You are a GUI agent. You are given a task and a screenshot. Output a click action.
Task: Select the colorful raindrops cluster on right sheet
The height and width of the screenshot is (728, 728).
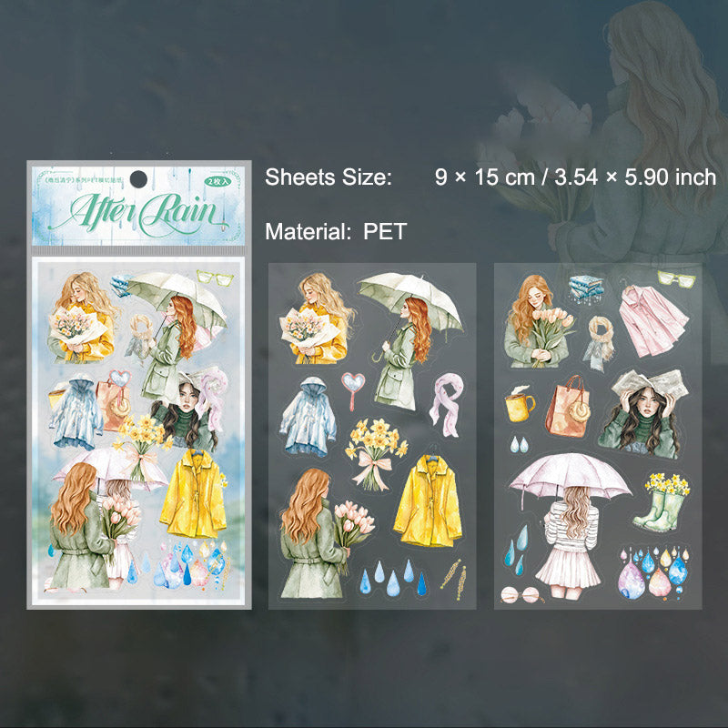[653, 572]
